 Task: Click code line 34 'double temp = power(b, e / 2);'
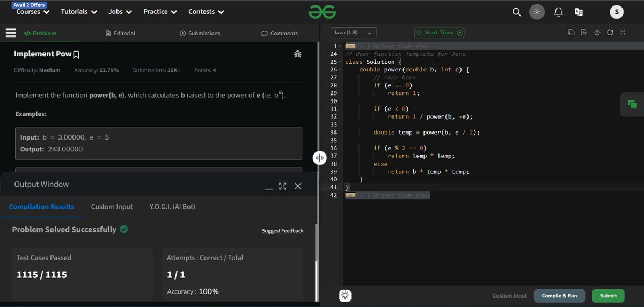click(426, 133)
